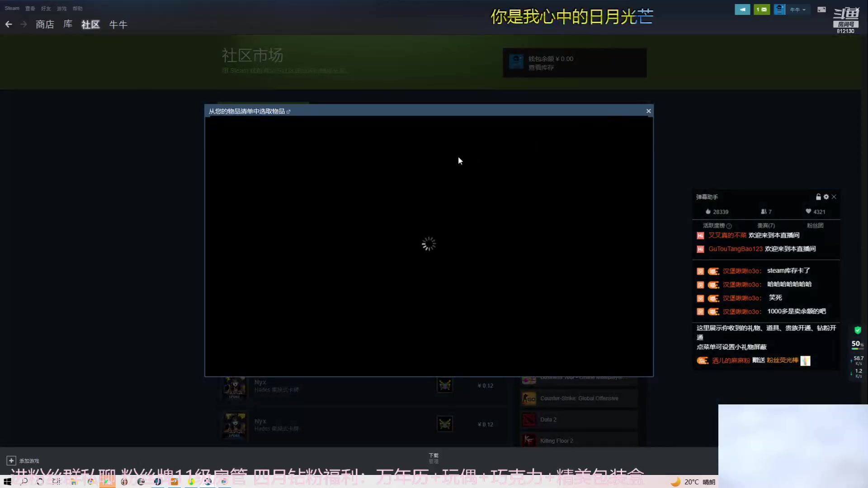Click username 叉叉真的不菜 in chat
This screenshot has width=868, height=488.
click(x=727, y=235)
